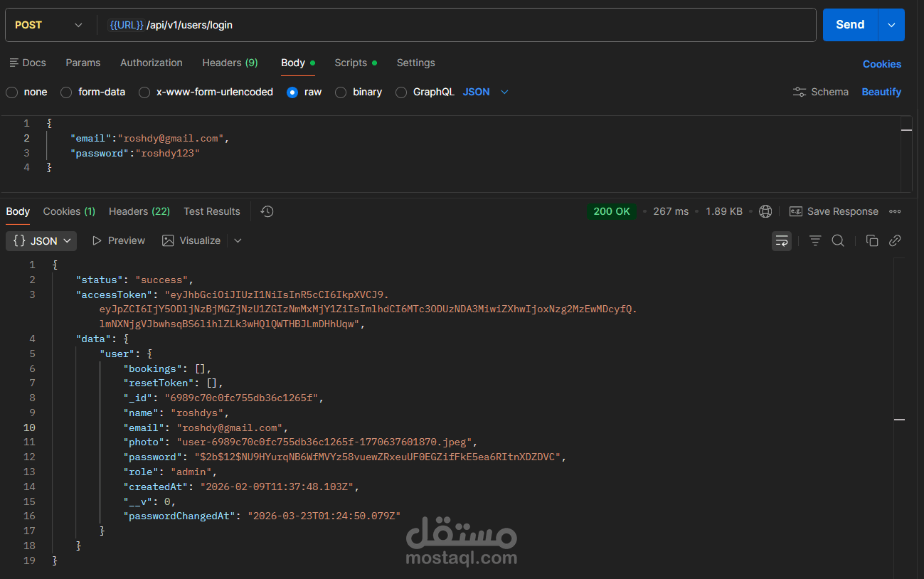Click the 200 OK status badge
This screenshot has height=579, width=924.
tap(612, 211)
